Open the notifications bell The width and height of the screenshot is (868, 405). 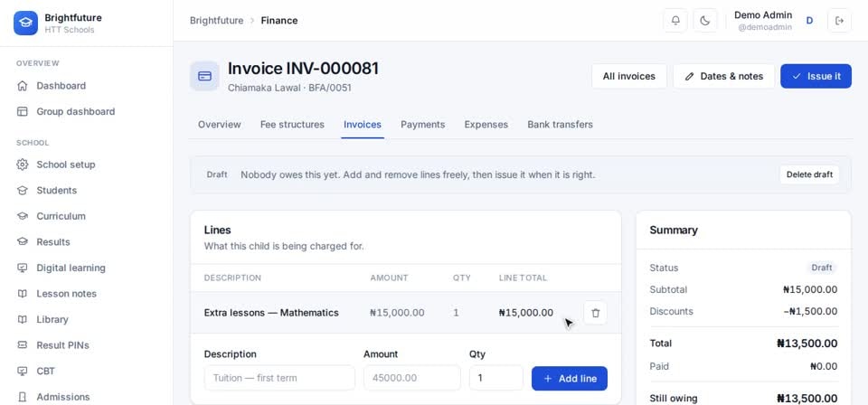[x=675, y=21]
